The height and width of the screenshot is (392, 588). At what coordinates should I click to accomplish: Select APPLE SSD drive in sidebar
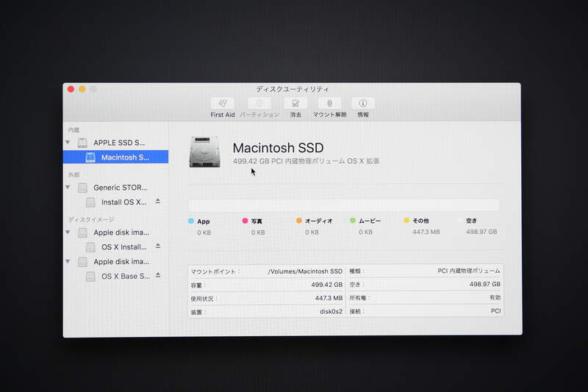click(x=118, y=143)
